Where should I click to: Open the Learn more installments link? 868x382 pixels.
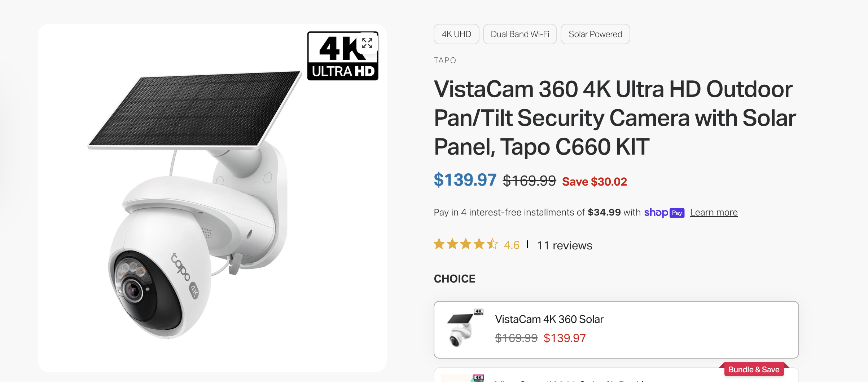714,213
